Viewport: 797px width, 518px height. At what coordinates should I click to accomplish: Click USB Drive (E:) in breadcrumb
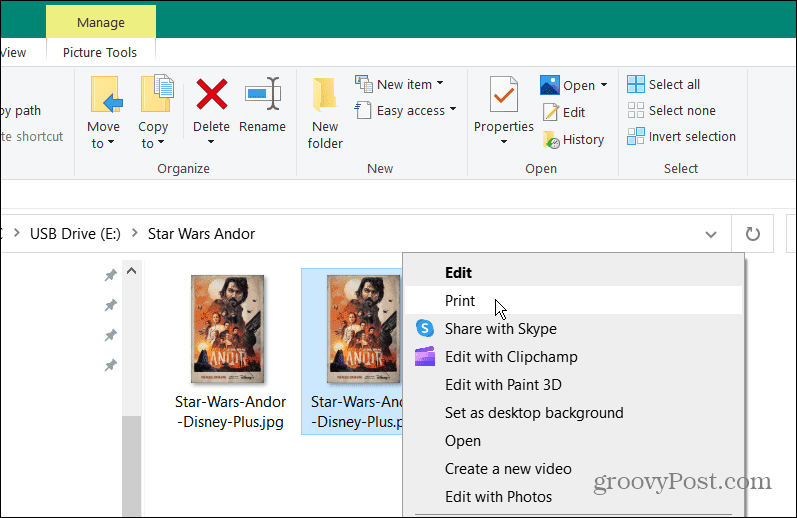[75, 234]
